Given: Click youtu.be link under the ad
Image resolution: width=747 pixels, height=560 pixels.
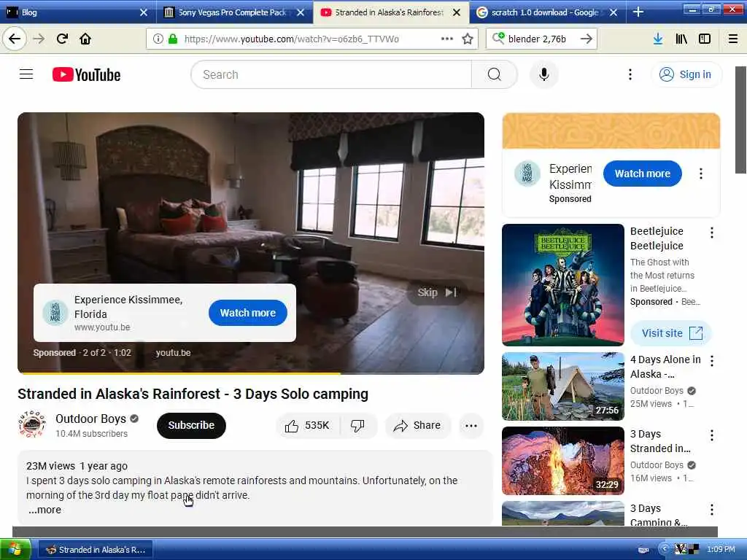Looking at the screenshot, I should tap(173, 353).
